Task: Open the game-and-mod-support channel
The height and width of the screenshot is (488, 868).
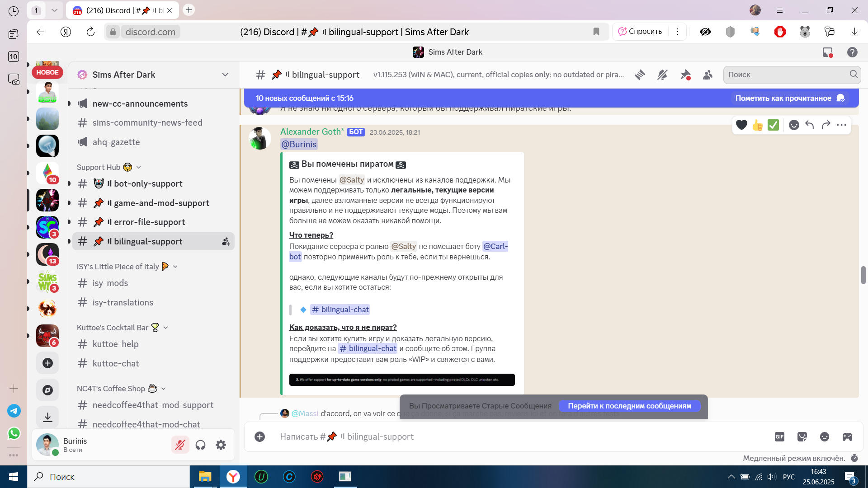Action: (153, 203)
